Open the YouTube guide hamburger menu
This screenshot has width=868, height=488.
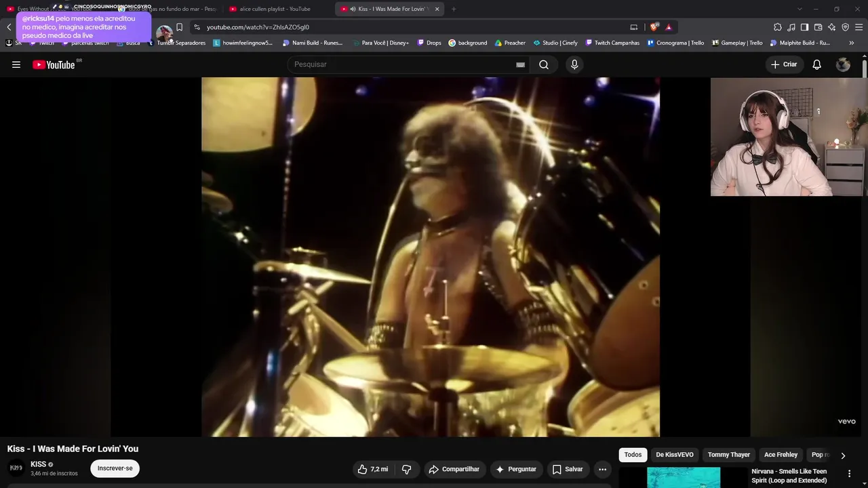[16, 64]
